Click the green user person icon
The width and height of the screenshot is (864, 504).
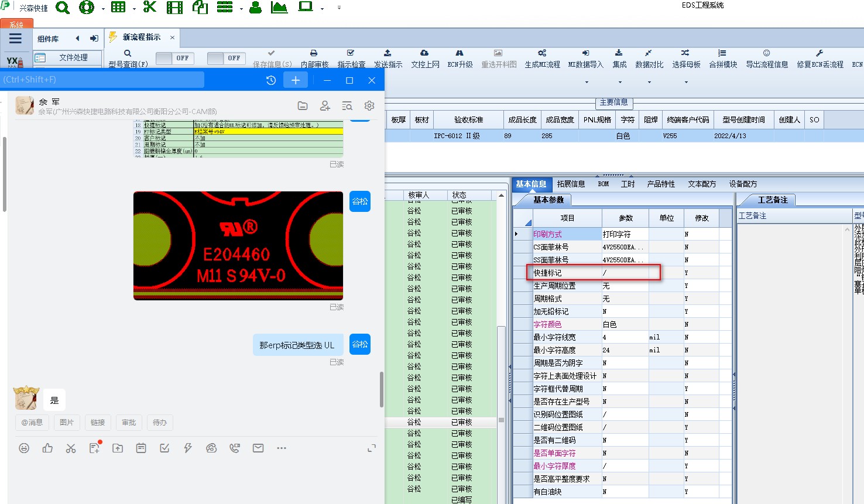[x=255, y=8]
